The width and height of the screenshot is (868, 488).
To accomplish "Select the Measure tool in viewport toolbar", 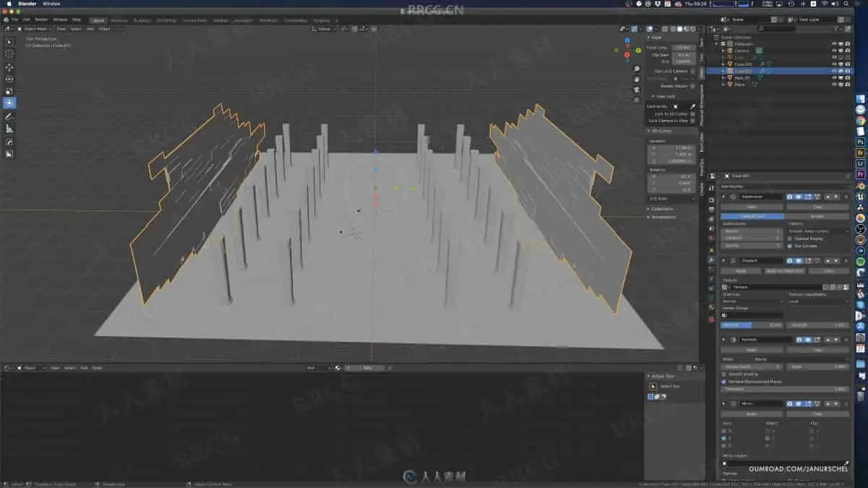I will click(x=9, y=129).
